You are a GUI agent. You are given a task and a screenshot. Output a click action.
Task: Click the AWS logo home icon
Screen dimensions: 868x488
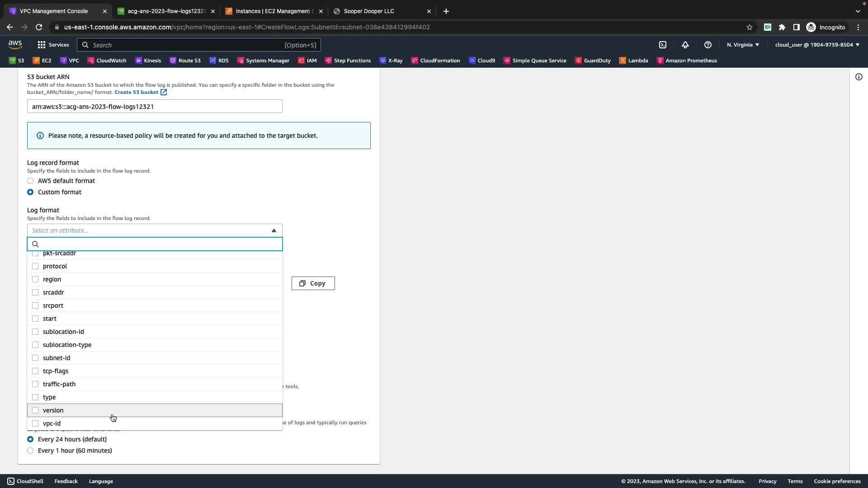click(15, 45)
